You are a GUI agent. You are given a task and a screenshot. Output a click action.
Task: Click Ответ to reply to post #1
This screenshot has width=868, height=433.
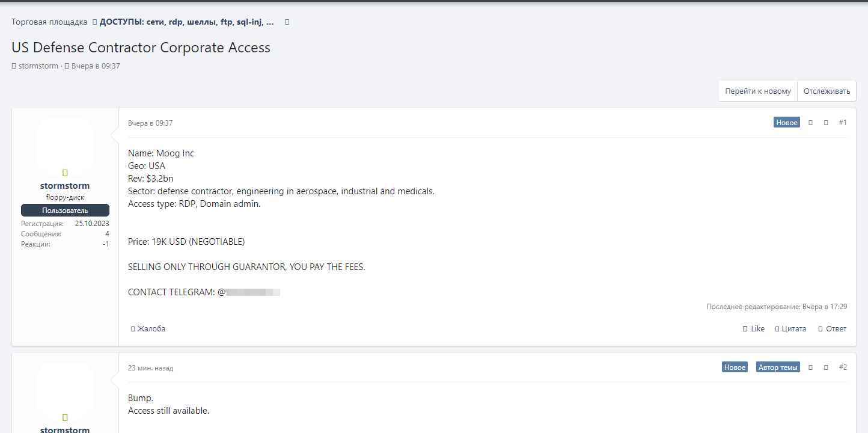(x=832, y=329)
